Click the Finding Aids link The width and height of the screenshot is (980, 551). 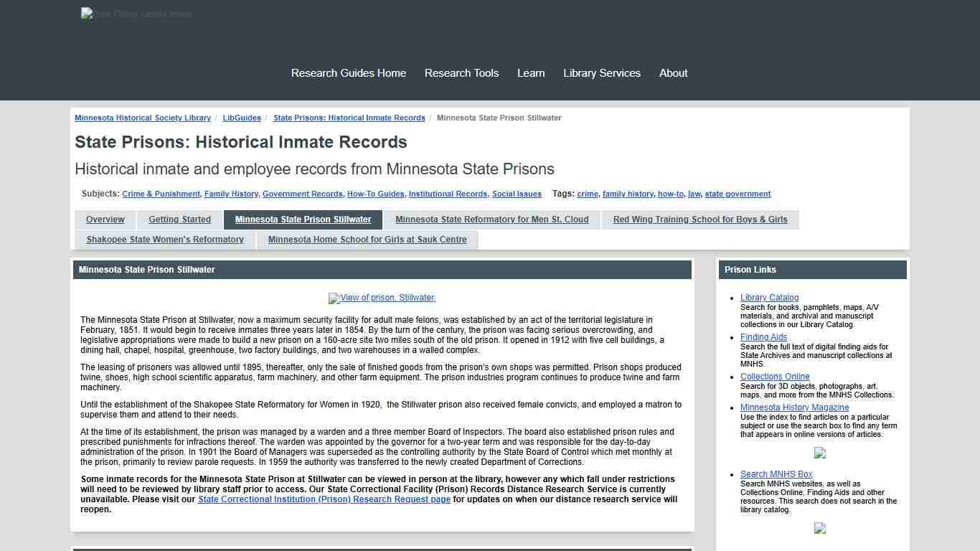(x=763, y=336)
